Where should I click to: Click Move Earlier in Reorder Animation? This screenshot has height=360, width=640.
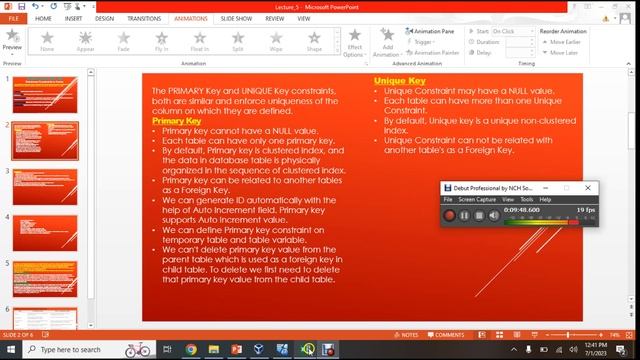[x=561, y=42]
